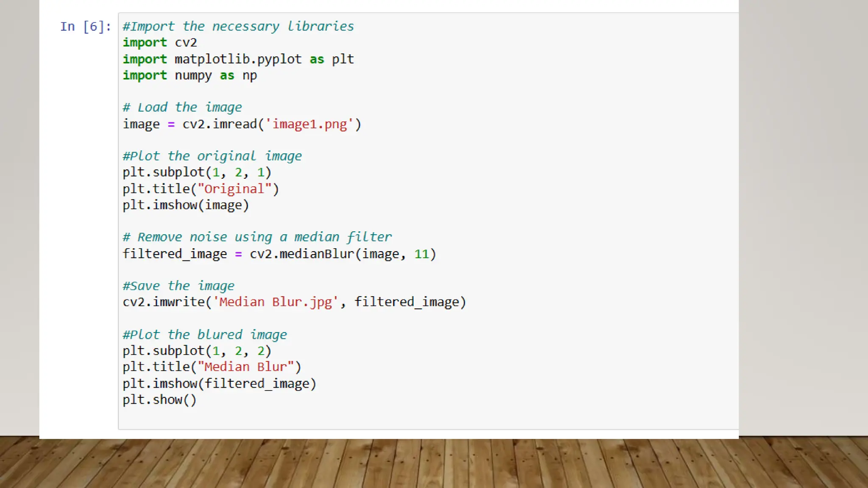Click the '# Load the image' comment

point(182,107)
